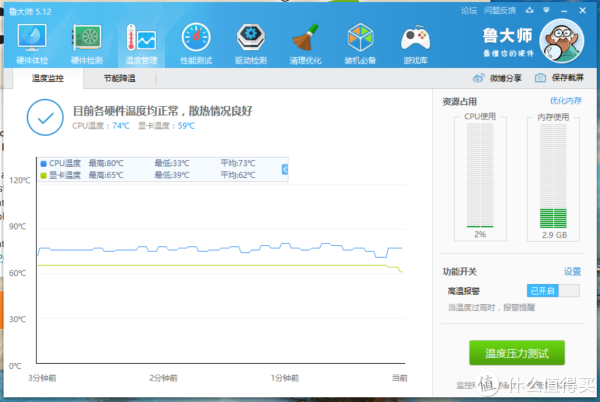Click the 2.9 GB memory value
Image resolution: width=600 pixels, height=402 pixels.
(x=554, y=235)
